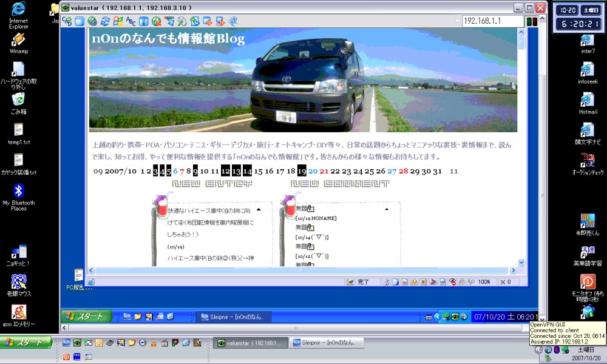The height and width of the screenshot is (364, 607).
Task: Open the goo IDメモリー desktop shortcut
Action: [19, 315]
